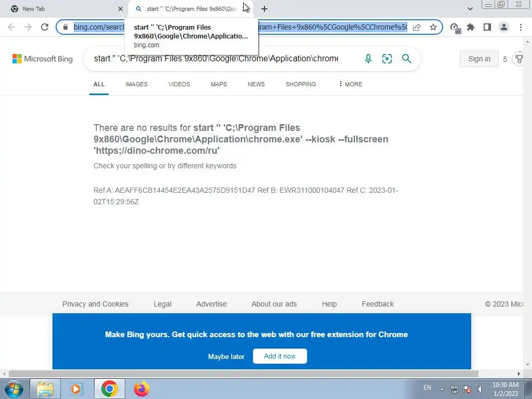Image resolution: width=532 pixels, height=399 pixels.
Task: Launch Firefox from the taskbar
Action: pos(141,389)
